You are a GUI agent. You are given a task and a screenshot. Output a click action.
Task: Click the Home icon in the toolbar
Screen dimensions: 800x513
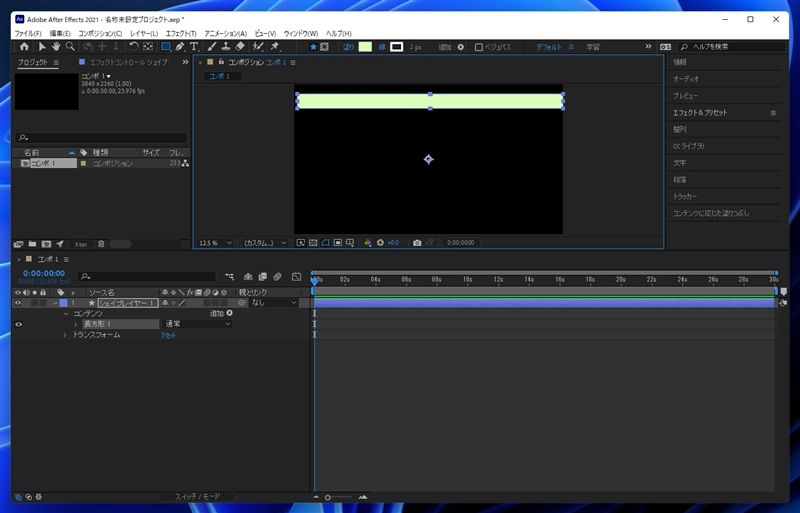[x=24, y=47]
